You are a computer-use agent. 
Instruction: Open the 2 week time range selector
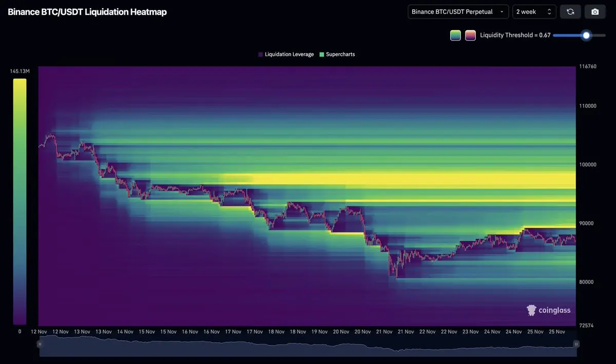534,11
